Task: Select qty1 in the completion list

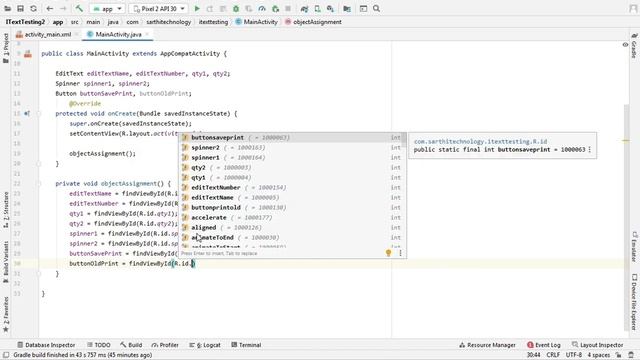Action: pos(291,178)
